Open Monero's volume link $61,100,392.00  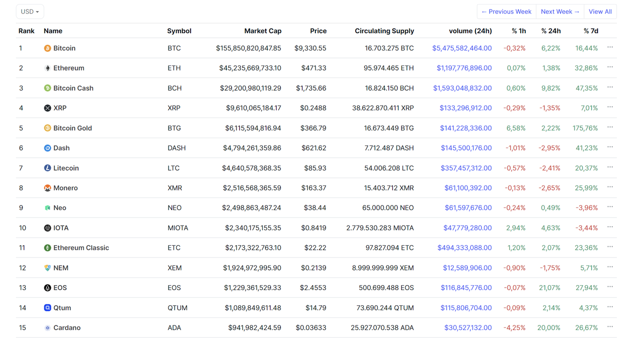[x=468, y=188]
